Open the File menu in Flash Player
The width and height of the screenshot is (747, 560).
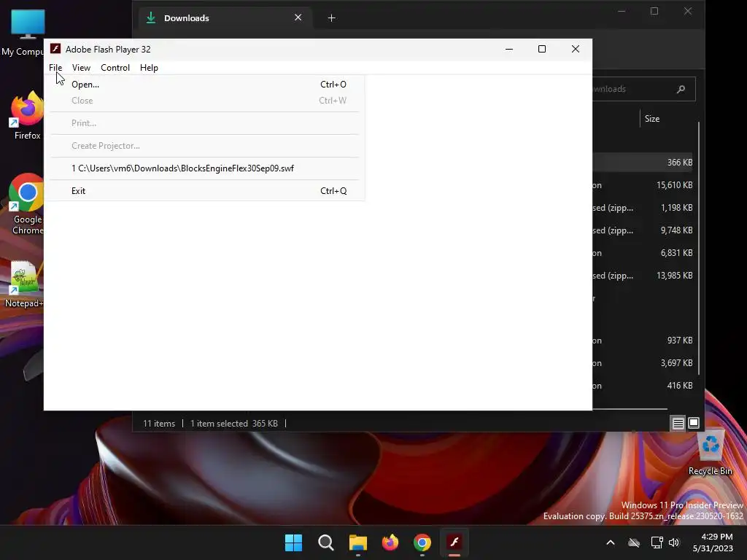(55, 68)
